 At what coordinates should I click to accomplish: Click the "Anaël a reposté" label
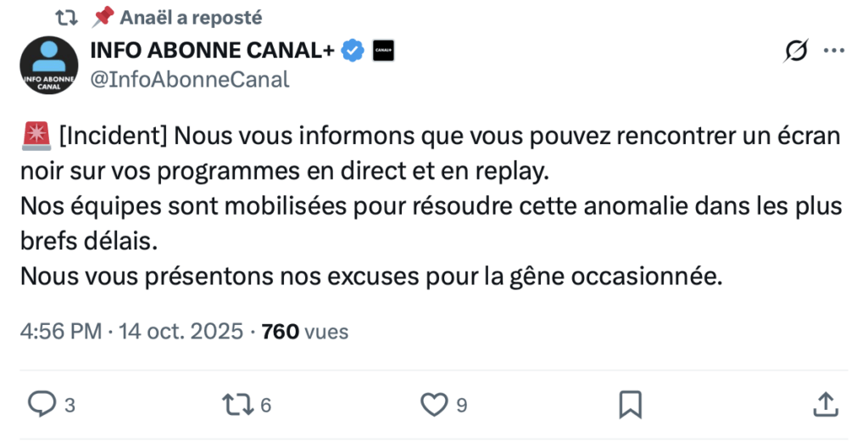(191, 16)
